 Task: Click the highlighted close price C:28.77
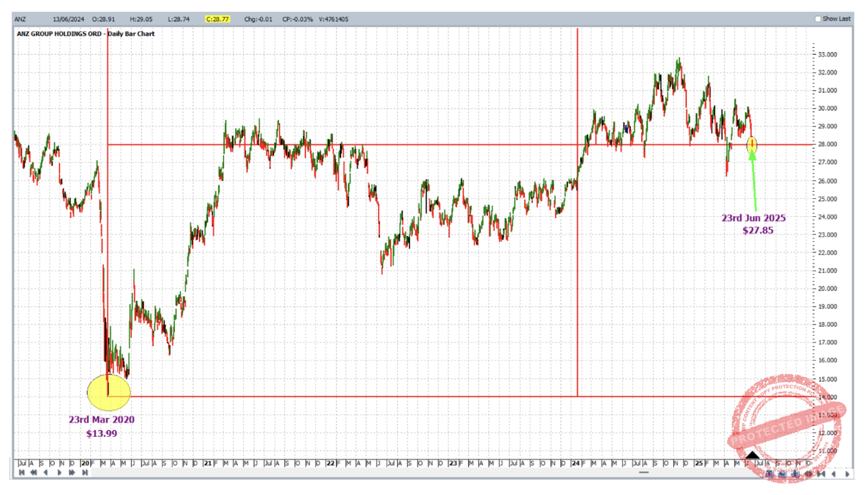(x=218, y=19)
